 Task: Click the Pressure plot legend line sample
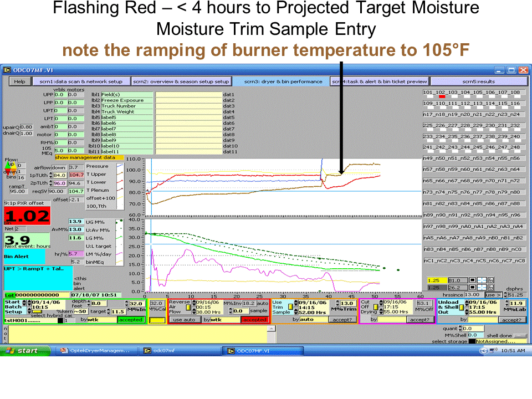(120, 166)
